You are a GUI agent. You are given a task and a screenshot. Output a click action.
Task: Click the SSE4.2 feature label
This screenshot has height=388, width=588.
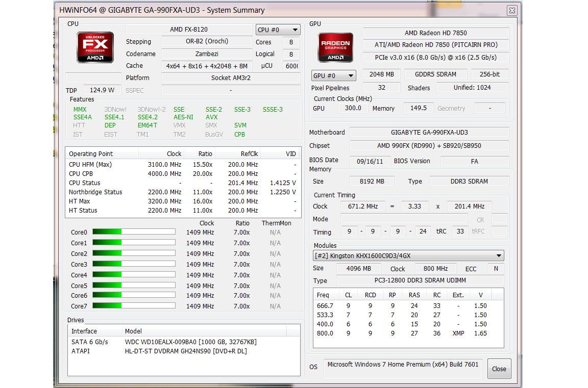[148, 117]
